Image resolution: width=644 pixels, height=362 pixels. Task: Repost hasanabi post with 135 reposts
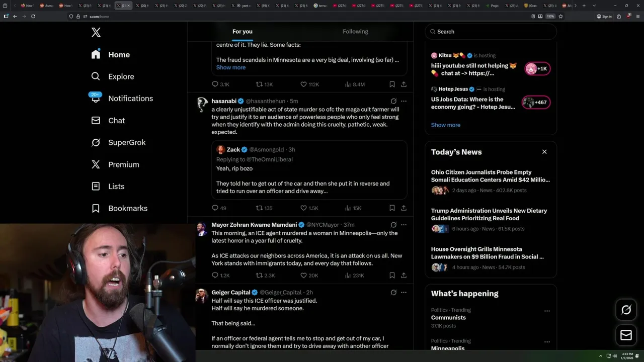coord(264,208)
